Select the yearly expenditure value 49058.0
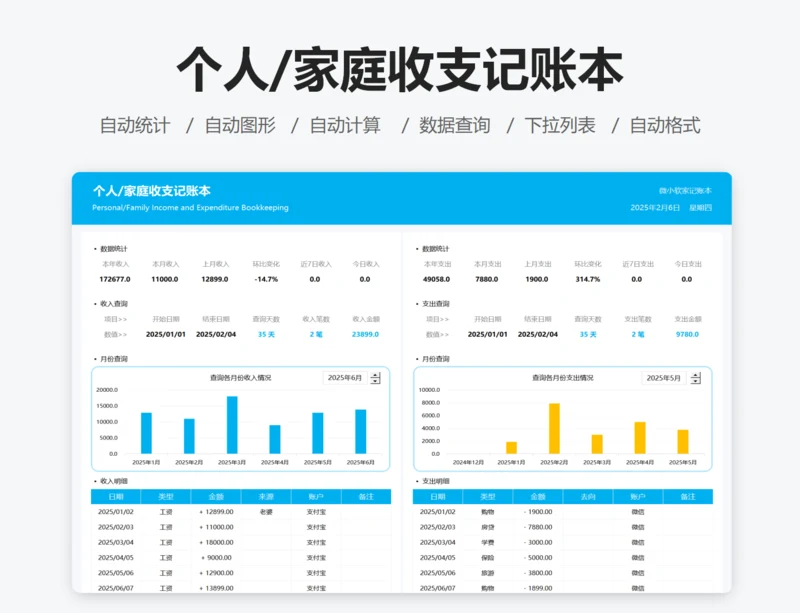This screenshot has width=800, height=613. click(x=436, y=279)
